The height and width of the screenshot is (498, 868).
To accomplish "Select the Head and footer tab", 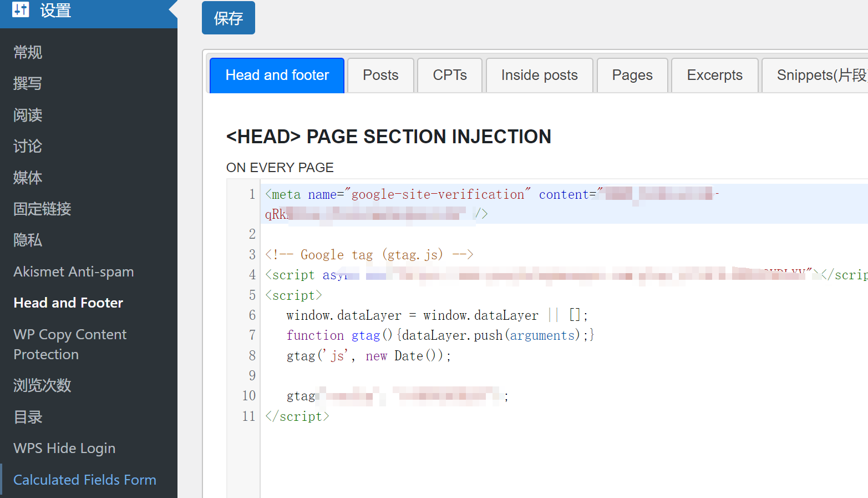I will [x=277, y=76].
